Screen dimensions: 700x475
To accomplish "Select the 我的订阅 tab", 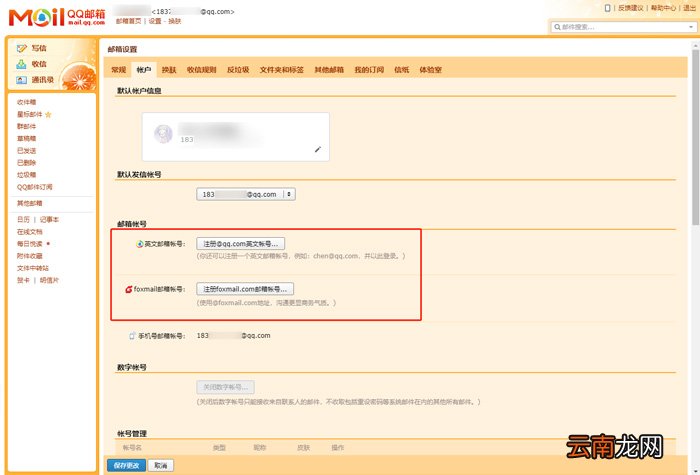I will click(369, 70).
